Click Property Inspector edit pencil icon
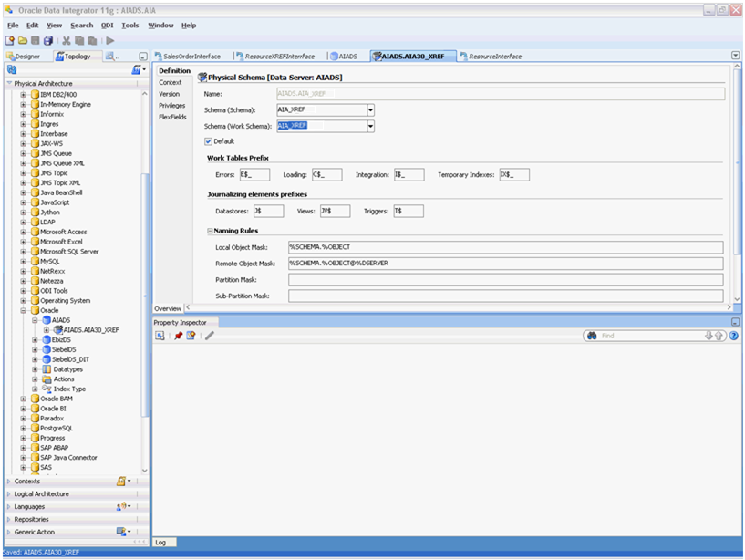 210,336
